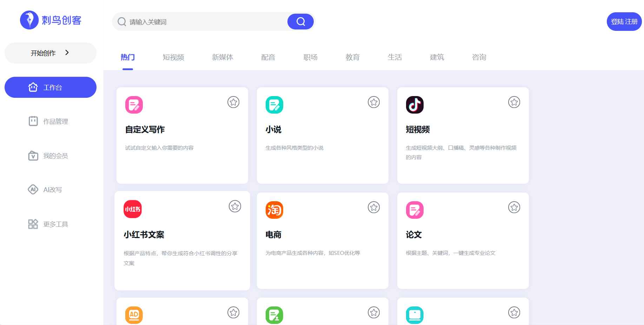This screenshot has height=325, width=644.
Task: Click the 开始创作 button
Action: [x=51, y=53]
